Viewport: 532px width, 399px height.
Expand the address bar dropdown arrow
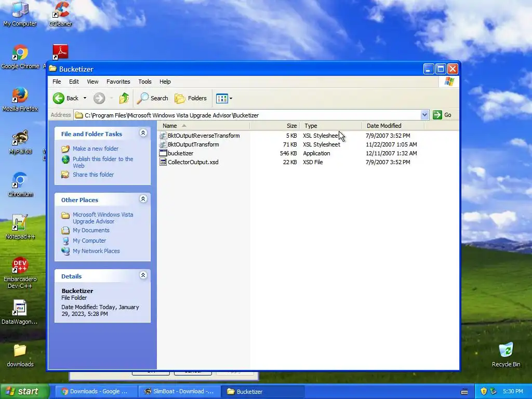(424, 115)
